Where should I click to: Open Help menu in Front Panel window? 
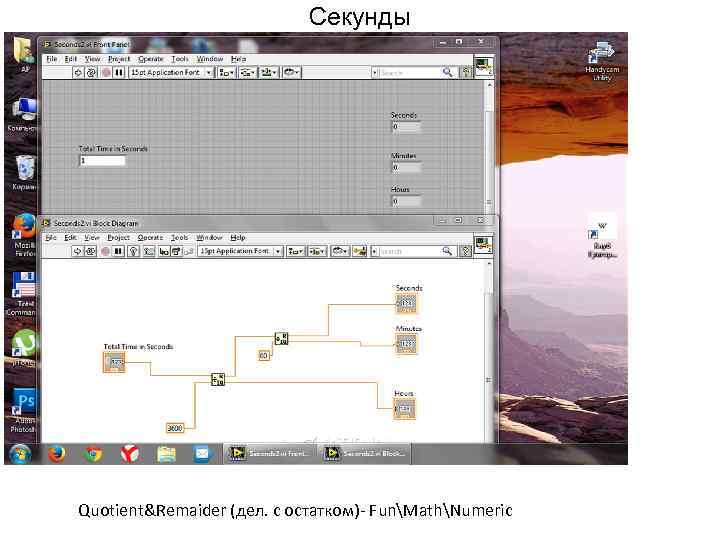point(238,59)
